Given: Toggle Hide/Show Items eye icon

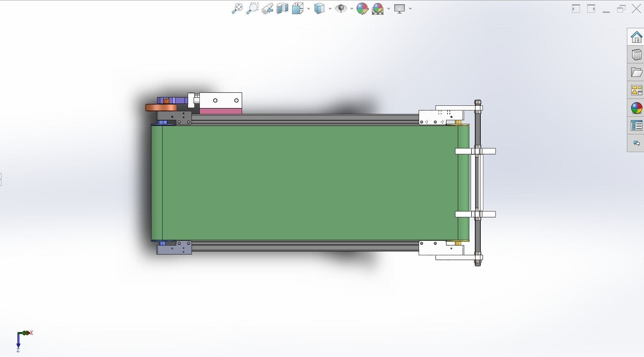Looking at the screenshot, I should tap(341, 9).
